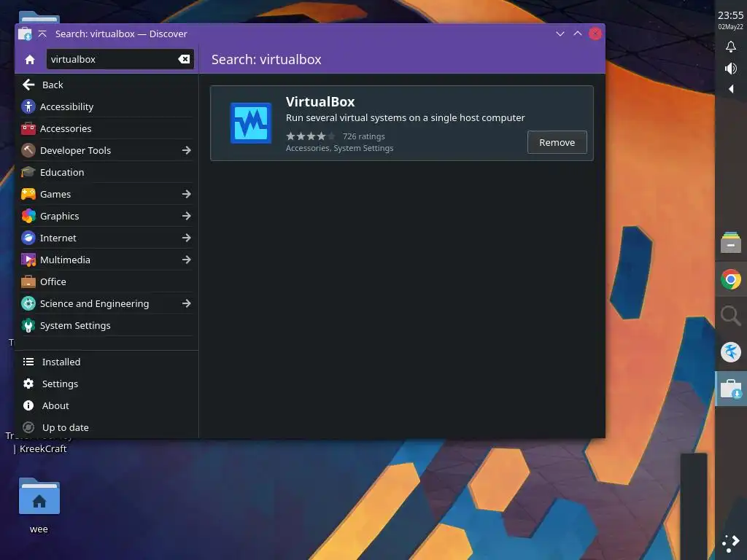The width and height of the screenshot is (747, 560).
Task: Click the Graphics category icon
Action: (28, 216)
